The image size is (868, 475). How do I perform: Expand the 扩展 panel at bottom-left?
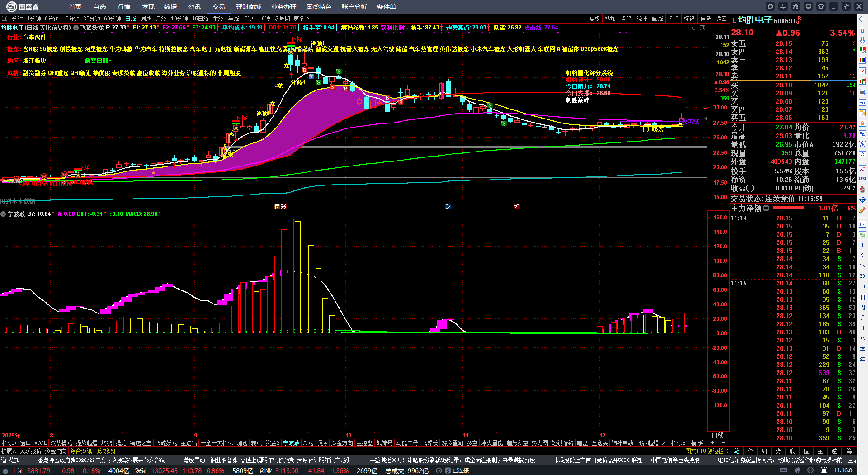click(x=9, y=451)
